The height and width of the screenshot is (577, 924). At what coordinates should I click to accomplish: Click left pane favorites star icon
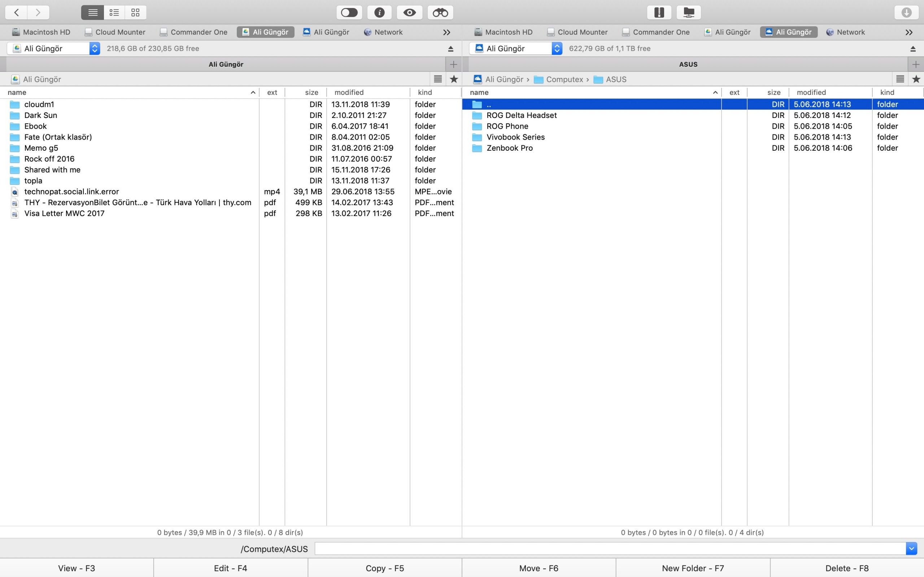coord(454,79)
